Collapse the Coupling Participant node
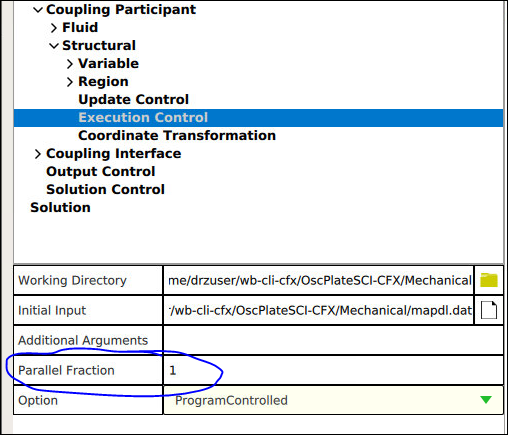The width and height of the screenshot is (508, 435). pyautogui.click(x=38, y=10)
